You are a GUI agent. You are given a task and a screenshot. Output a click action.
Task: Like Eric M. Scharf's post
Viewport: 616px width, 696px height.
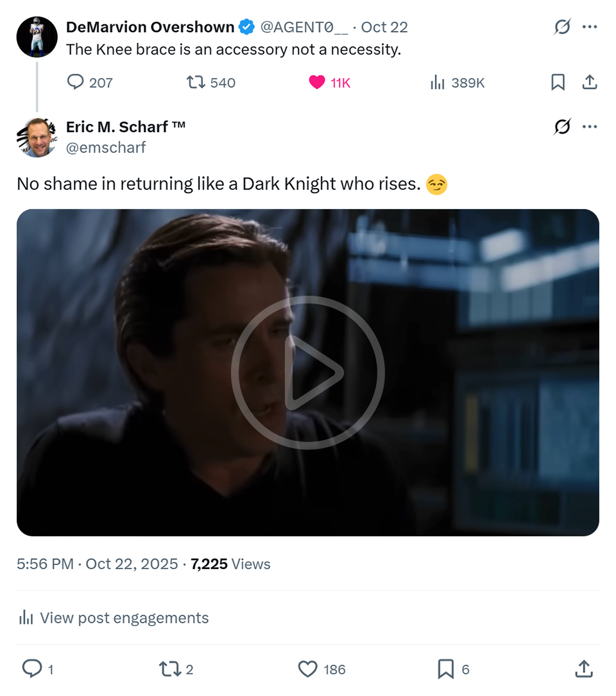tap(308, 669)
